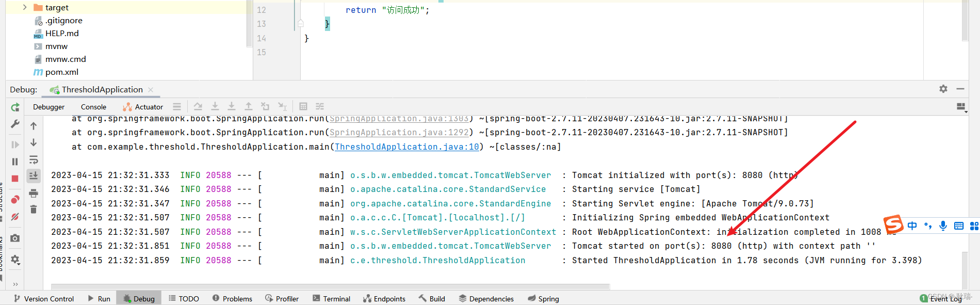
Task: Close the ThresholdApplication debug tab
Action: [151, 90]
